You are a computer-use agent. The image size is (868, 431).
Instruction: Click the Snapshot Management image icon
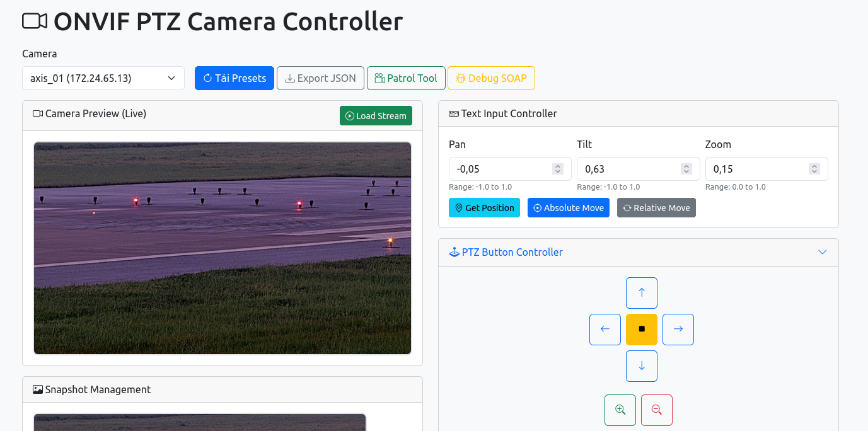(x=38, y=390)
